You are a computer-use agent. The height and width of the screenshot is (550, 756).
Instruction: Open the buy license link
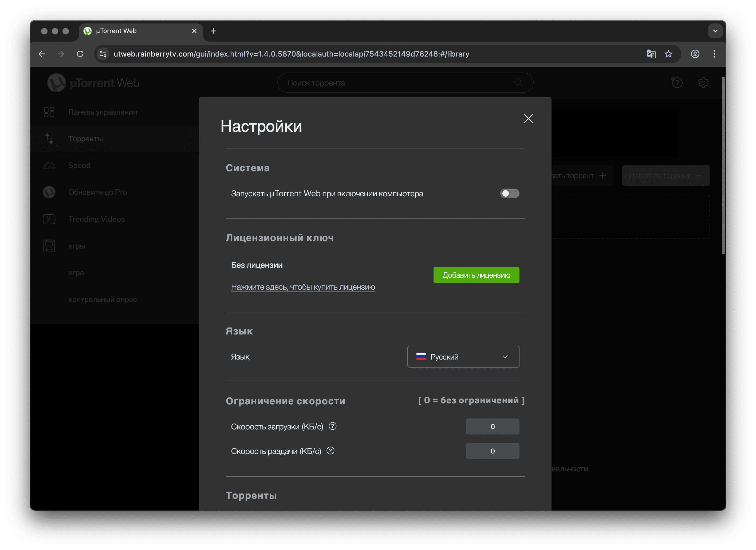pyautogui.click(x=303, y=287)
